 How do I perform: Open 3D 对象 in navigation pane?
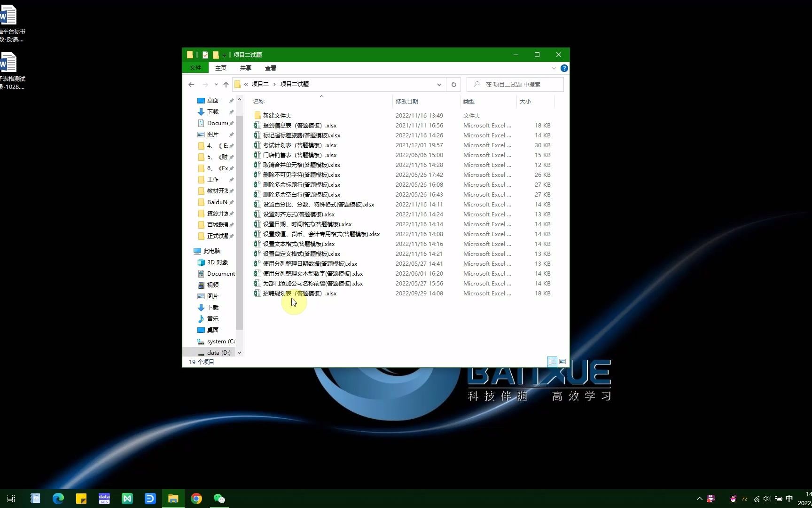[217, 262]
